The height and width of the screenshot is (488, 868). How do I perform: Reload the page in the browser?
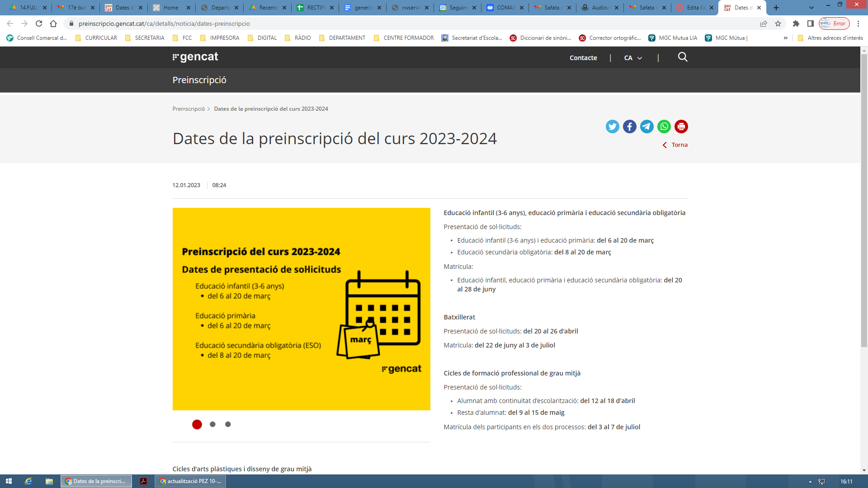(x=39, y=23)
